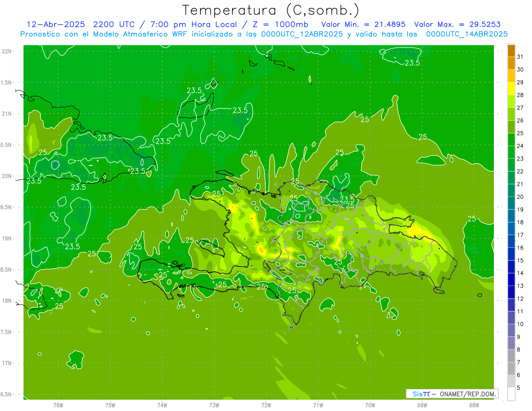Click the gray swatch between 6 and 7
This screenshot has width=532, height=411.
(512, 369)
